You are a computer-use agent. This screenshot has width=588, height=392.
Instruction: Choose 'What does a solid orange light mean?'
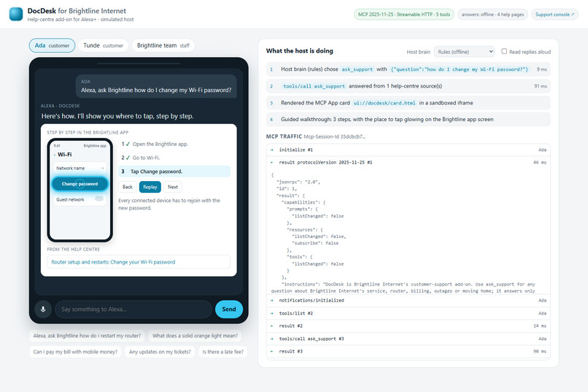click(x=195, y=336)
